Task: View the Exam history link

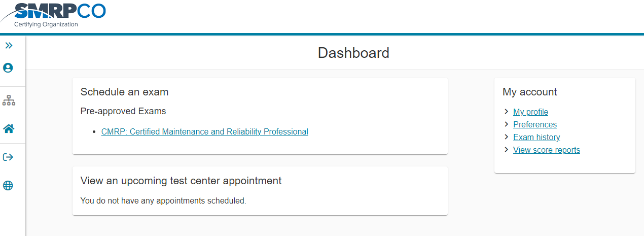Action: coord(536,138)
